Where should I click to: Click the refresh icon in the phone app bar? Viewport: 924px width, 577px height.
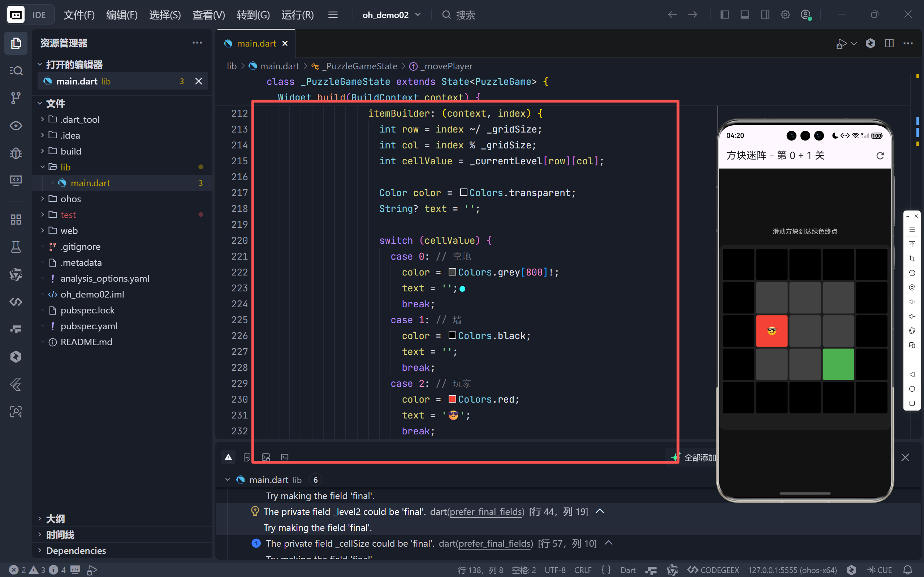(x=880, y=156)
